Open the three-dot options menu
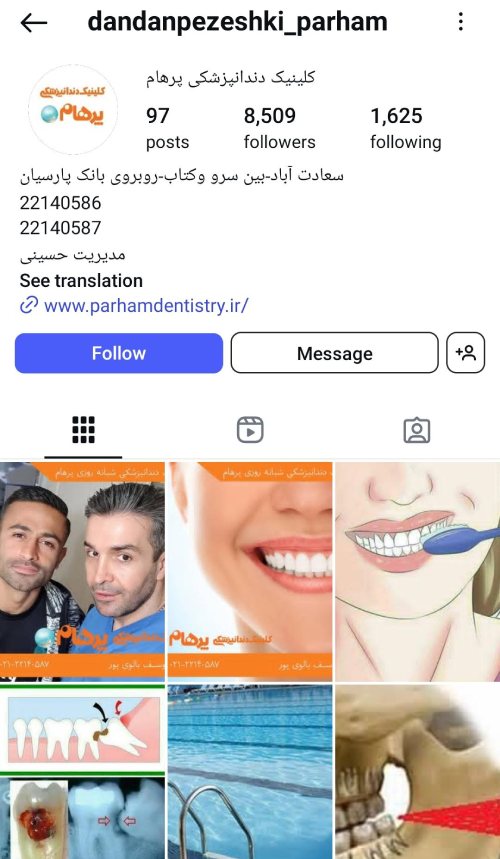500x859 pixels. click(461, 22)
